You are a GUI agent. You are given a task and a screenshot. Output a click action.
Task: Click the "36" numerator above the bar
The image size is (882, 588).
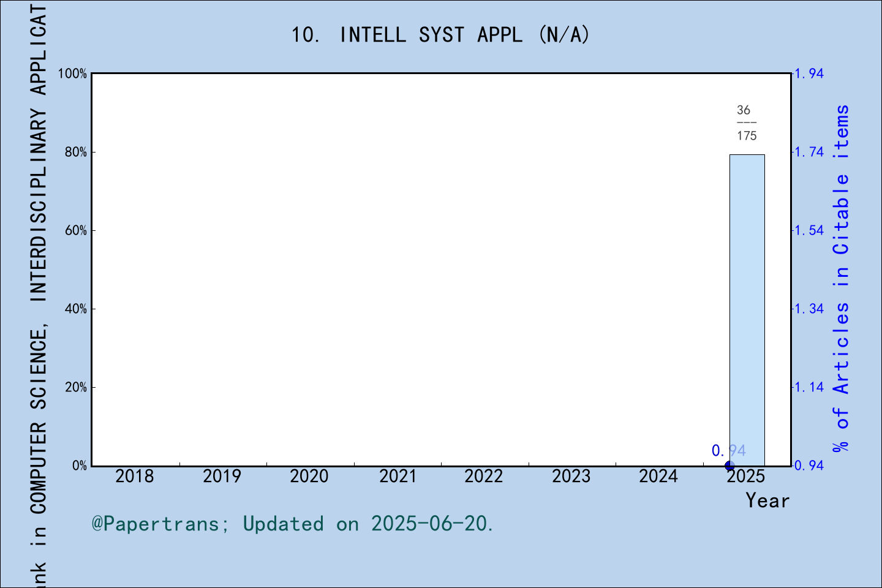744,110
